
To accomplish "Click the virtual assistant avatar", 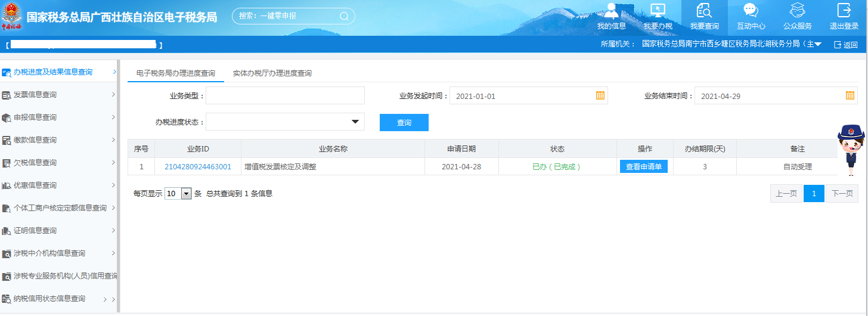I will click(x=850, y=149).
